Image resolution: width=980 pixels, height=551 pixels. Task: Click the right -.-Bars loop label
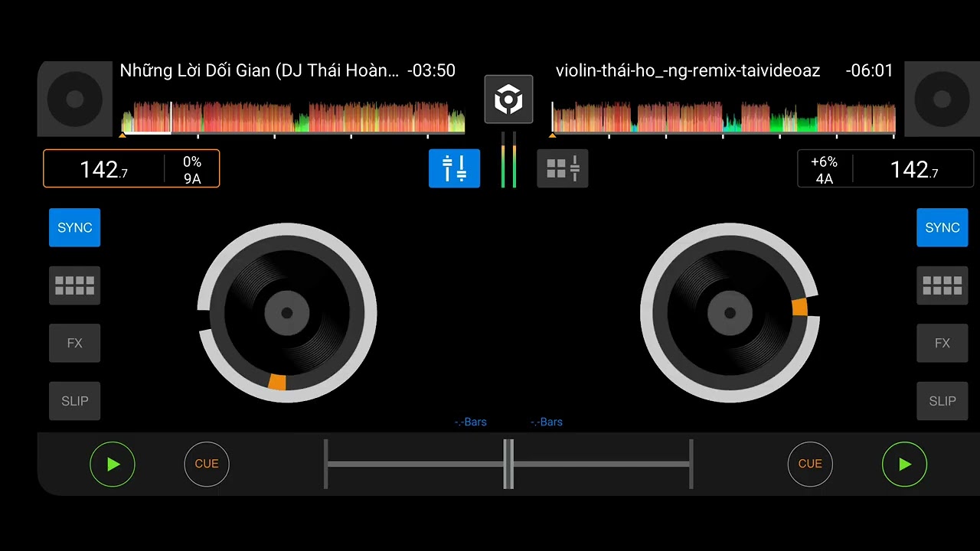[x=547, y=422]
